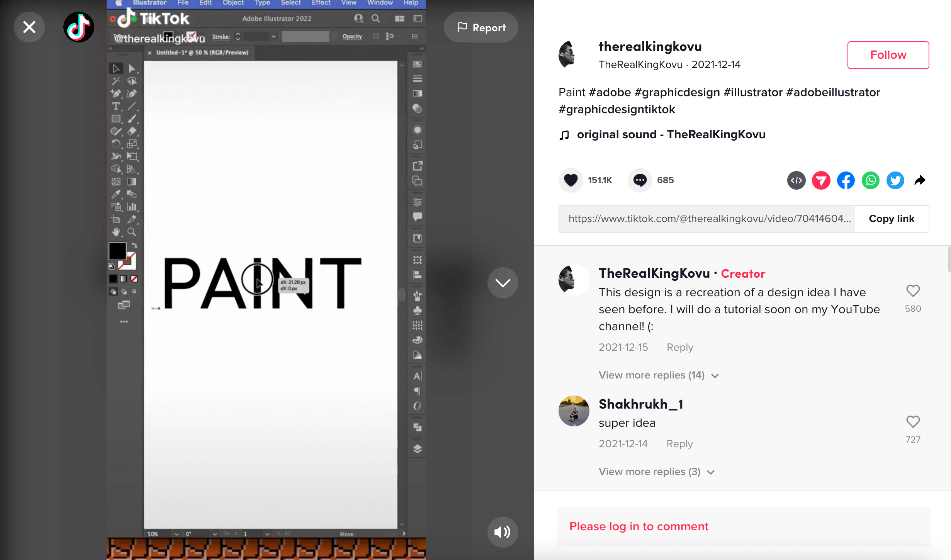Select the Paintbrush tool
This screenshot has width=951, height=560.
(131, 119)
